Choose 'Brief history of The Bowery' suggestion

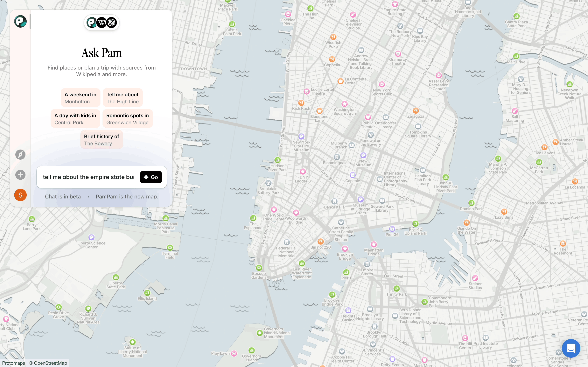point(101,140)
